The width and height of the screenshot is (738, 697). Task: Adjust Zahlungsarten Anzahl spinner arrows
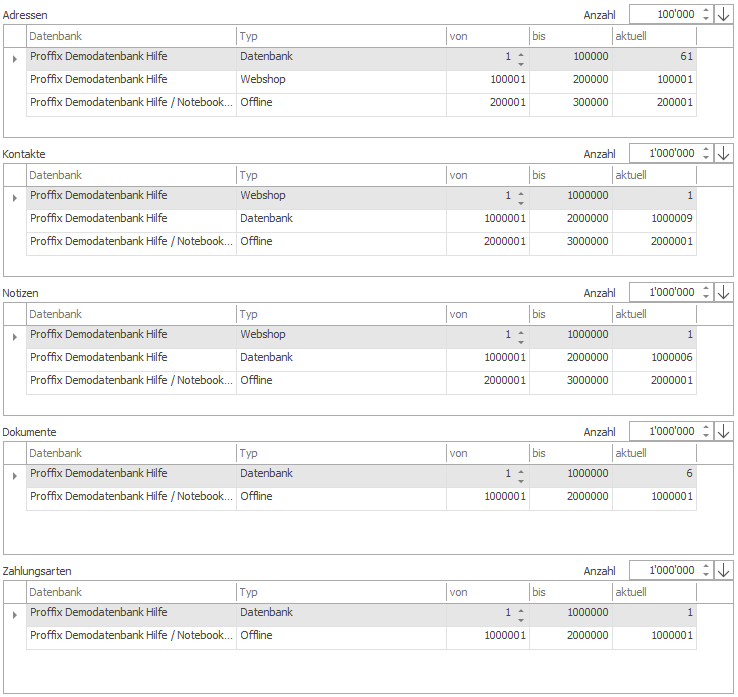(706, 570)
